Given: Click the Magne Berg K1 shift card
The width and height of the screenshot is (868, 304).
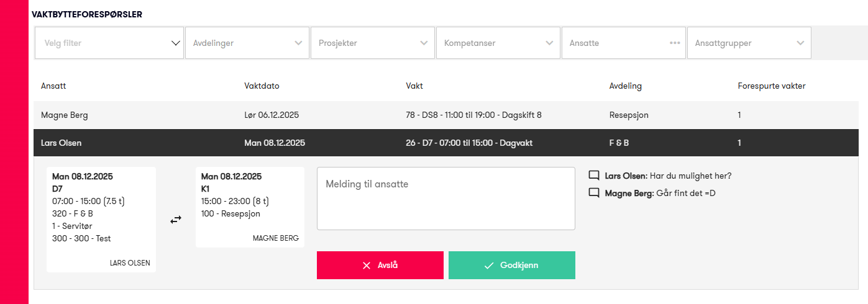Looking at the screenshot, I should pos(250,207).
